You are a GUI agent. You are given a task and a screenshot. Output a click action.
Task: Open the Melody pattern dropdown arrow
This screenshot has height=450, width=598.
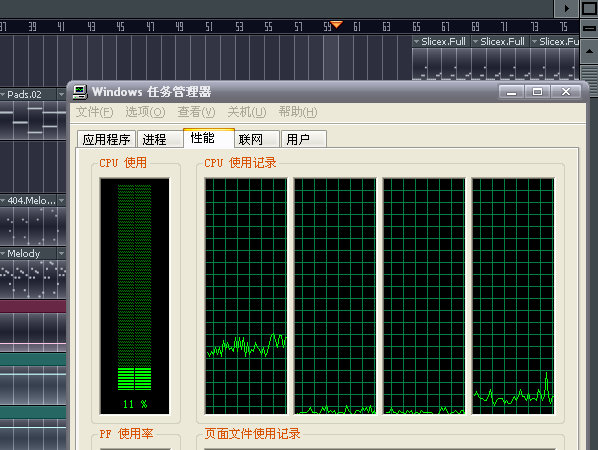(61, 254)
